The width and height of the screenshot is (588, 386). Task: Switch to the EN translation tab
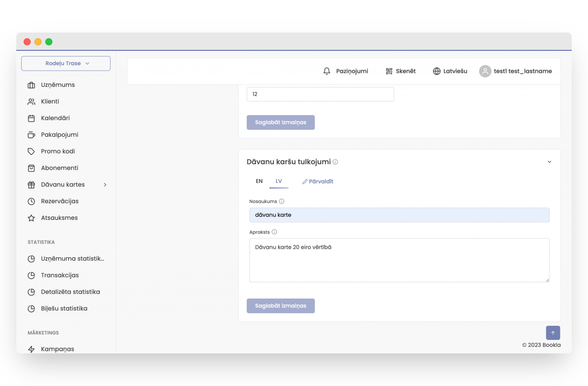259,181
